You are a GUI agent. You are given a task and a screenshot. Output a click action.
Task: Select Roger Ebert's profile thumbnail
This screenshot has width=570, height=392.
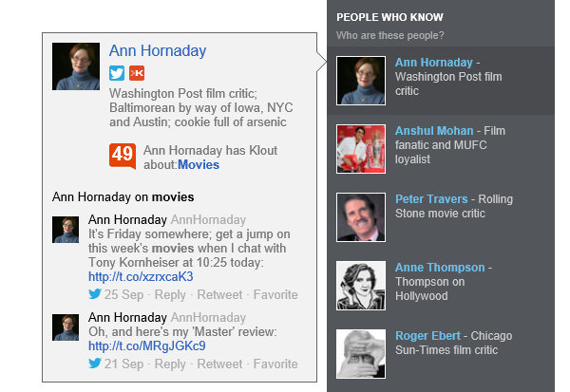coord(361,353)
